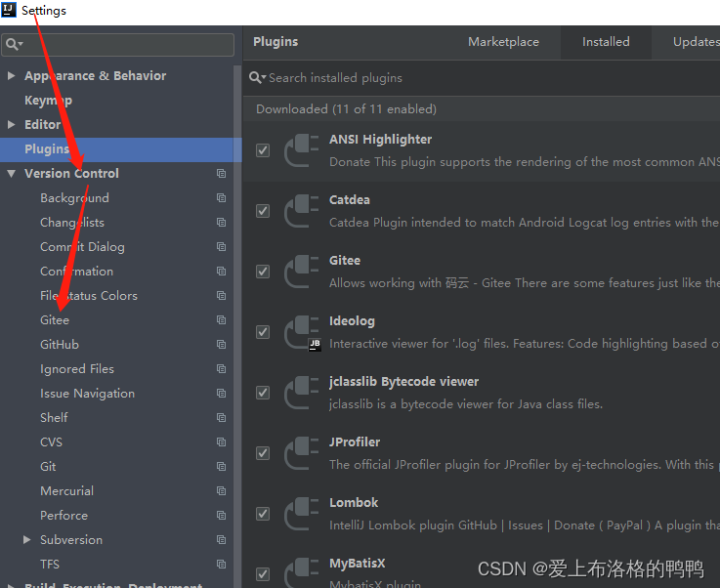720x588 pixels.
Task: Click project-level icon beside CVS
Action: click(222, 442)
